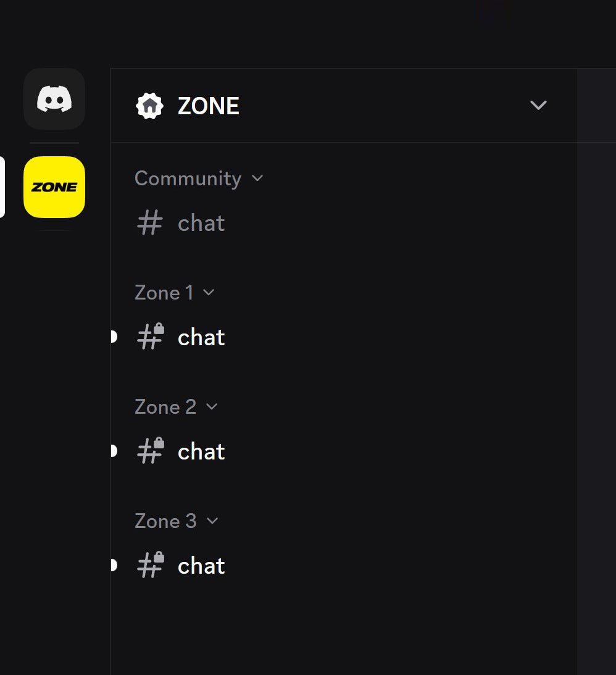
Task: Click the community house badge beside ZONE
Action: pos(149,106)
